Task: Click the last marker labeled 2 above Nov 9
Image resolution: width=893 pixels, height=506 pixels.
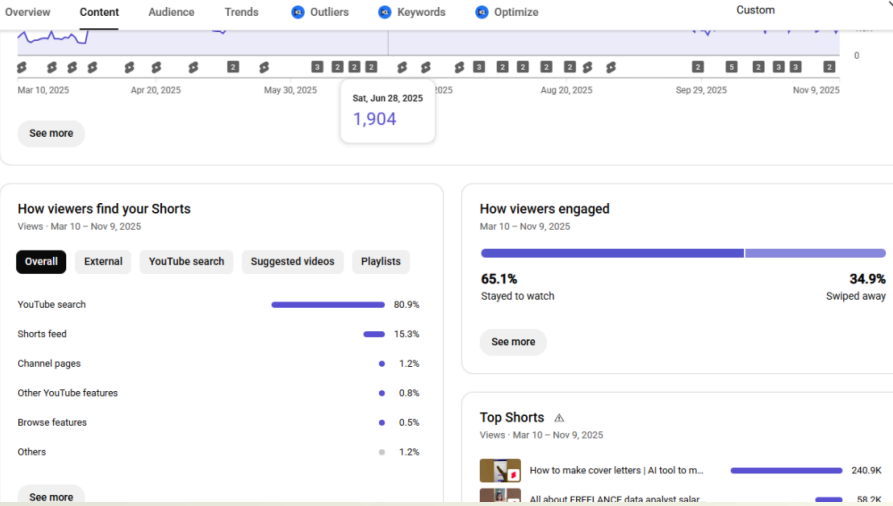Action: (829, 67)
